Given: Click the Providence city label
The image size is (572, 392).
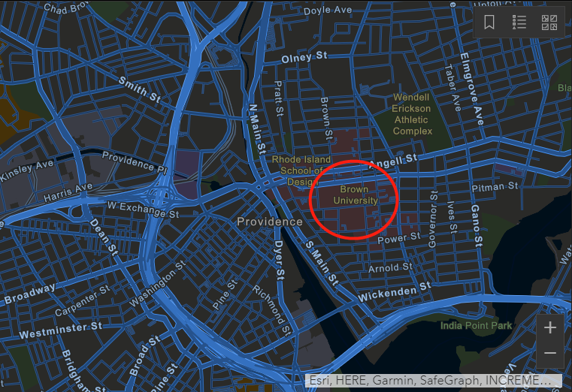Looking at the screenshot, I should [x=270, y=222].
